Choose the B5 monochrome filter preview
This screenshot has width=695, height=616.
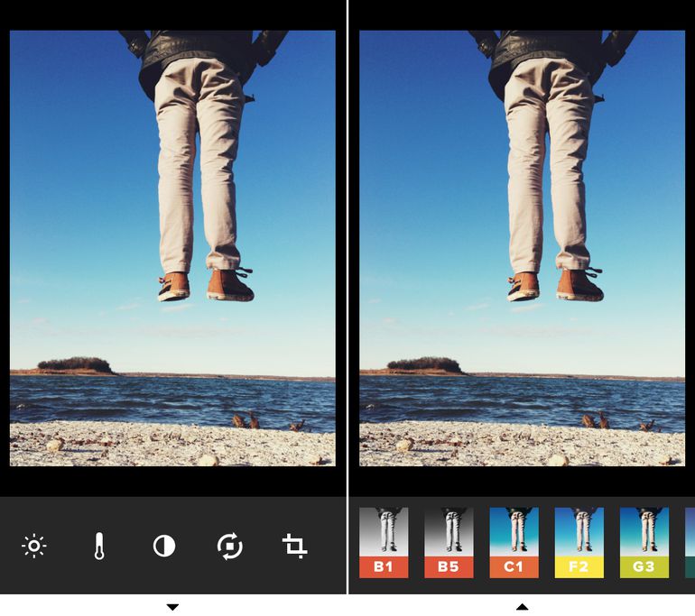point(449,532)
